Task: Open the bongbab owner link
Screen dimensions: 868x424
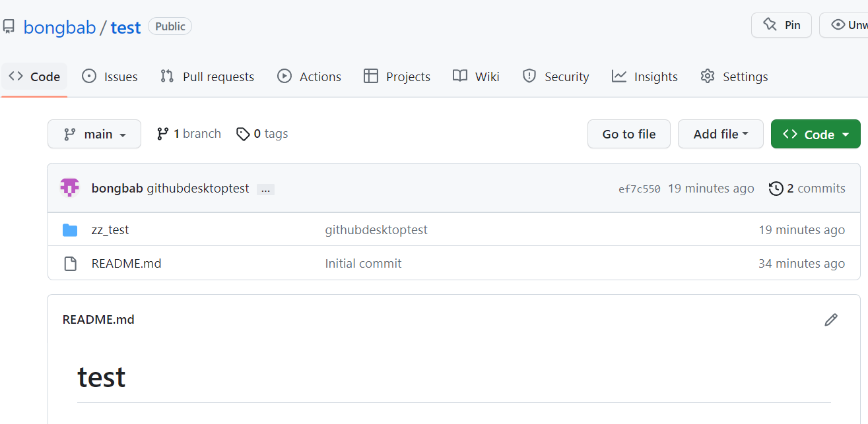Action: coord(59,27)
